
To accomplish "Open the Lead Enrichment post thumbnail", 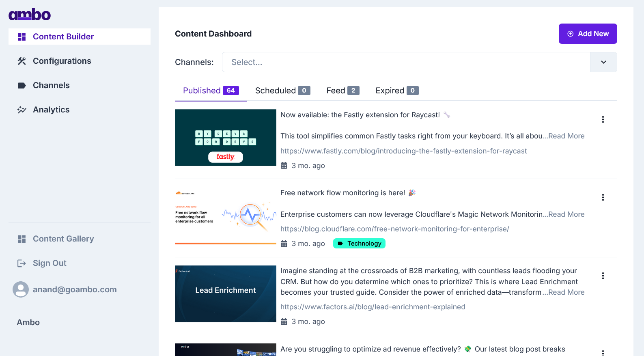I will [226, 294].
